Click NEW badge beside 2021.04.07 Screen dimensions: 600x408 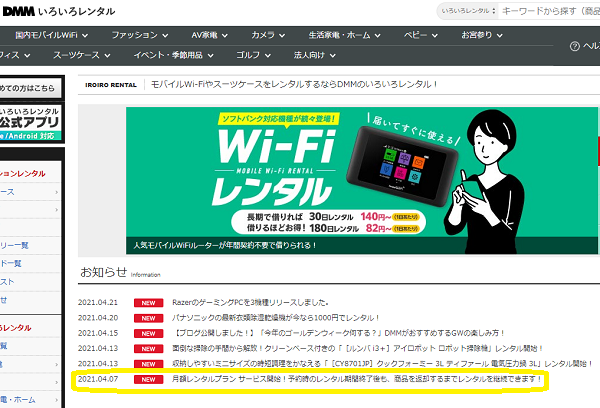(148, 379)
